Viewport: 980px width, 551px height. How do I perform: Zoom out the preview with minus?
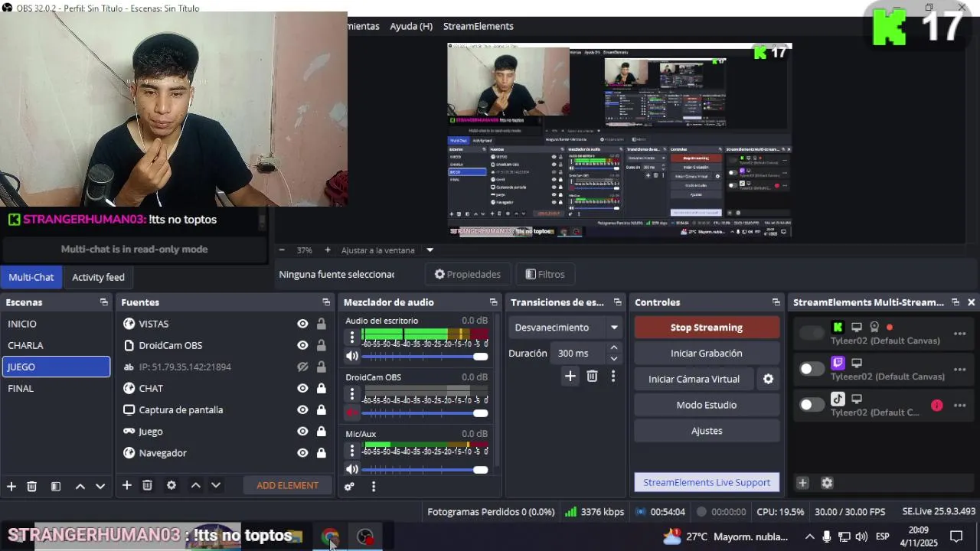coord(282,250)
